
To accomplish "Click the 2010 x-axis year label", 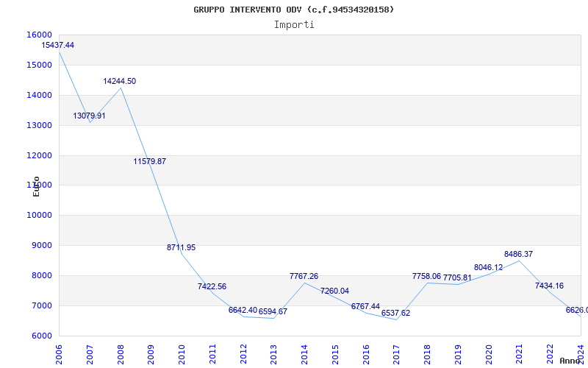I will tap(182, 354).
